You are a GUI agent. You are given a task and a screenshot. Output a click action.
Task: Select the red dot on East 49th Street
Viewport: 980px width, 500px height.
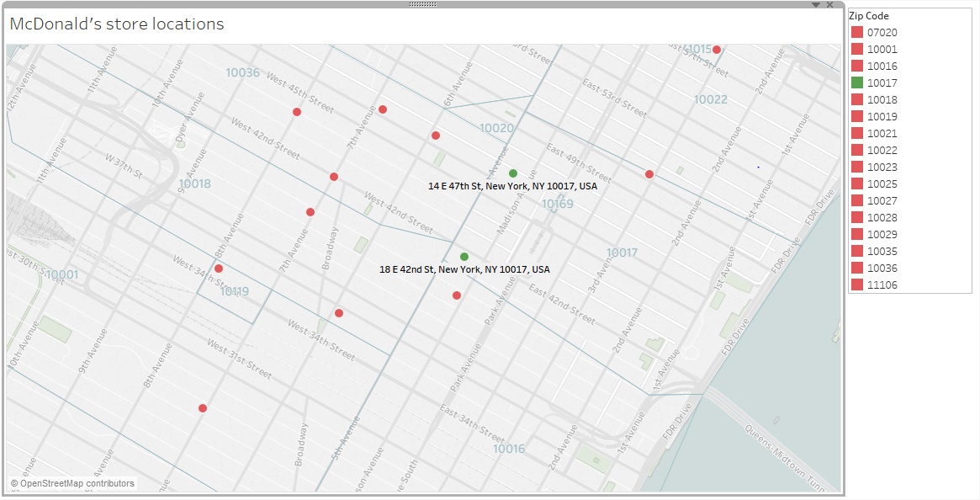[x=649, y=174]
